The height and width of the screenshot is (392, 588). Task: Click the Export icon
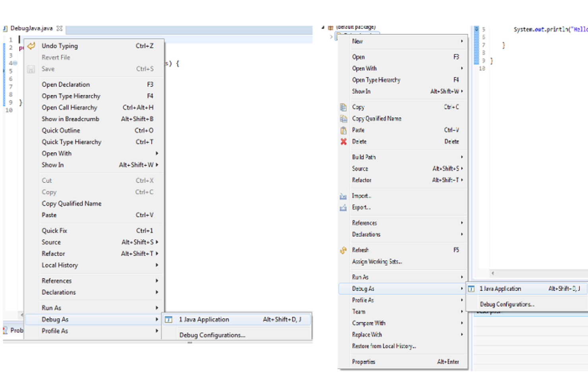tap(343, 207)
